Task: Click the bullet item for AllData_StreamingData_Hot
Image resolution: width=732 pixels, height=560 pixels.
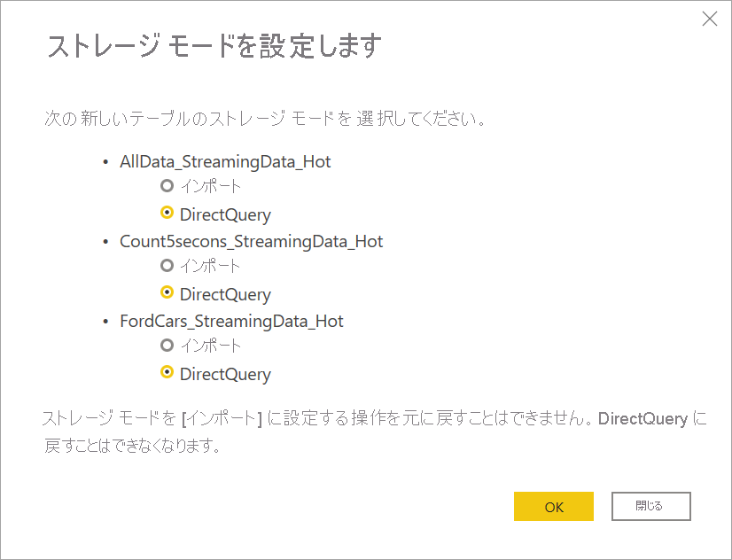Action: coord(107,161)
